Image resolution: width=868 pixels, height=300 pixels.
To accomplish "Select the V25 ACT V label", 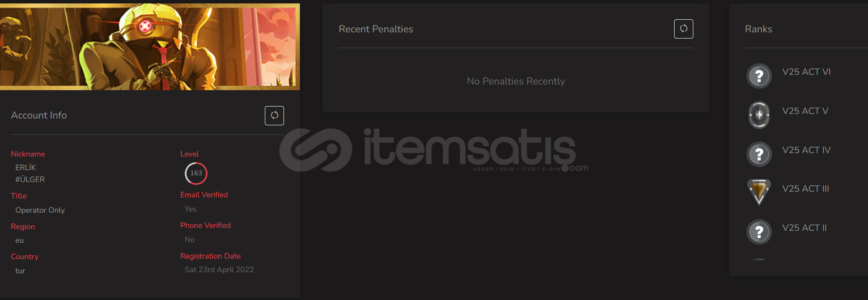I will tap(805, 111).
